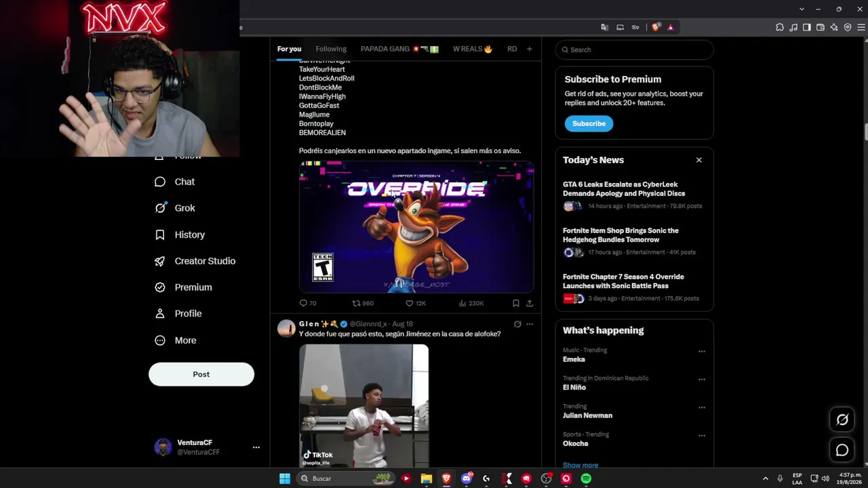Reply to the Override tweet with 70 replies
Viewport: 868px width, 488px height.
pos(308,303)
